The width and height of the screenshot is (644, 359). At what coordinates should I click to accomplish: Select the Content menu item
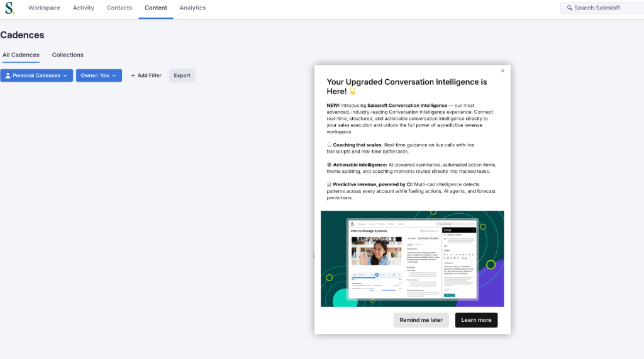click(x=156, y=8)
